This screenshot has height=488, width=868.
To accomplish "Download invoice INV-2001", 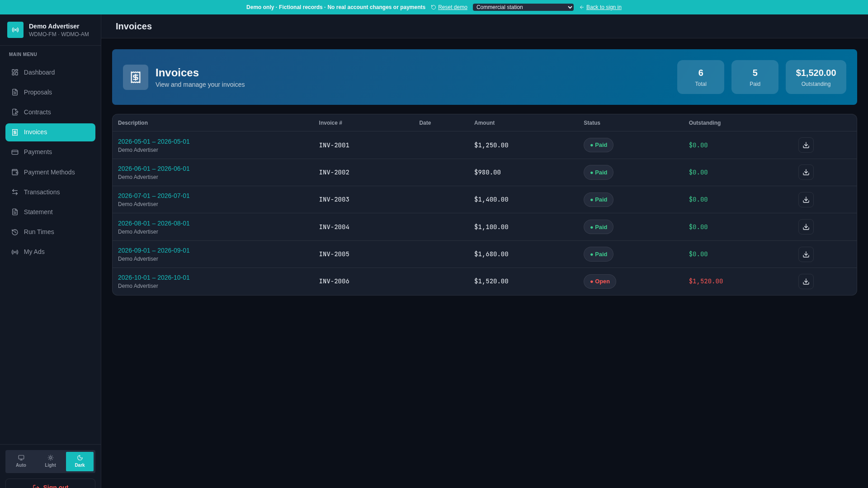I will [x=806, y=145].
